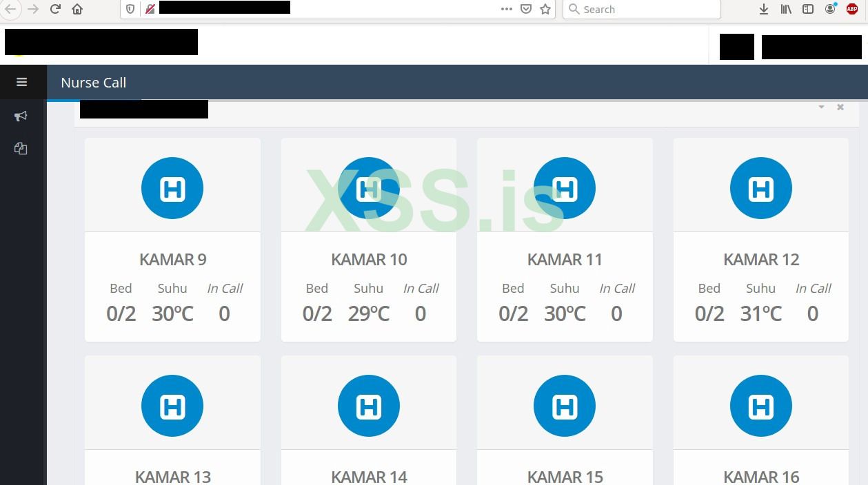This screenshot has height=485, width=868.
Task: Open page actions three-dot menu
Action: (x=507, y=9)
